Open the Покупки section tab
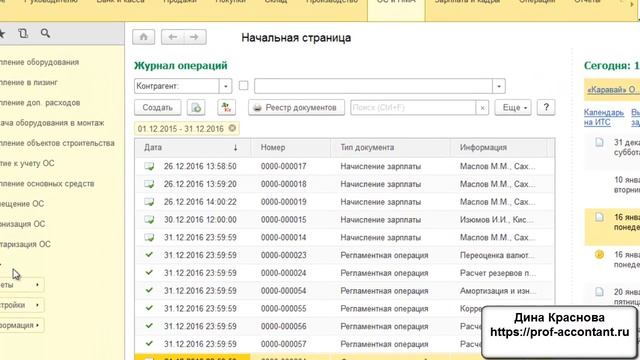 (230, 2)
